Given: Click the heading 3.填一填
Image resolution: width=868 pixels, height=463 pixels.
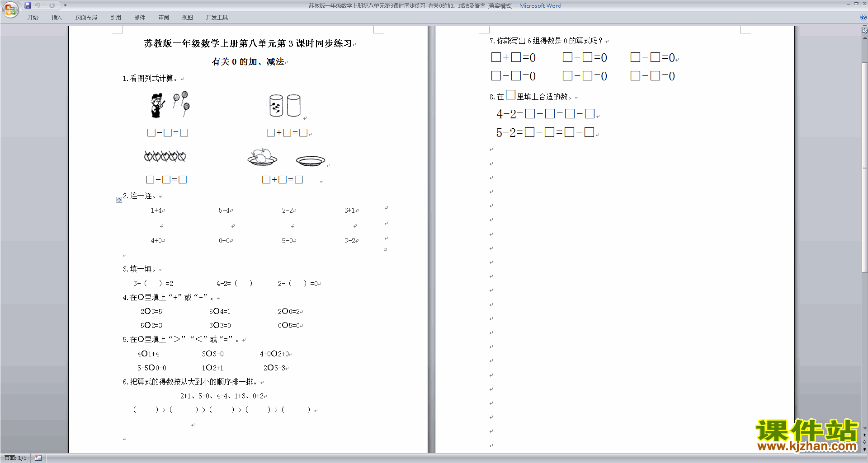Looking at the screenshot, I should 141,269.
